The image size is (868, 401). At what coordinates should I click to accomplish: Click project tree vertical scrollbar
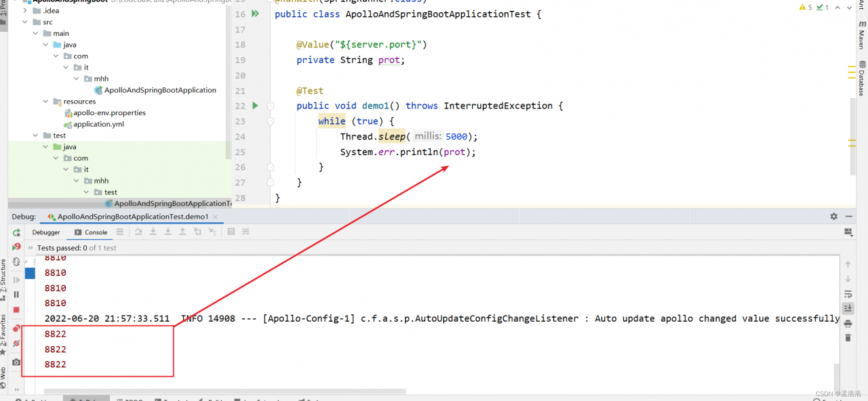(x=229, y=81)
